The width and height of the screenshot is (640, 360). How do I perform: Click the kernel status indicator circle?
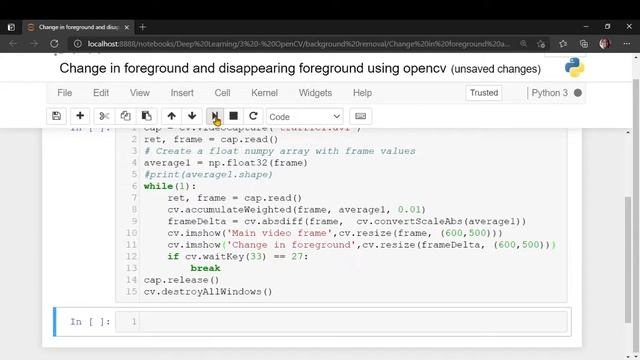pos(578,93)
